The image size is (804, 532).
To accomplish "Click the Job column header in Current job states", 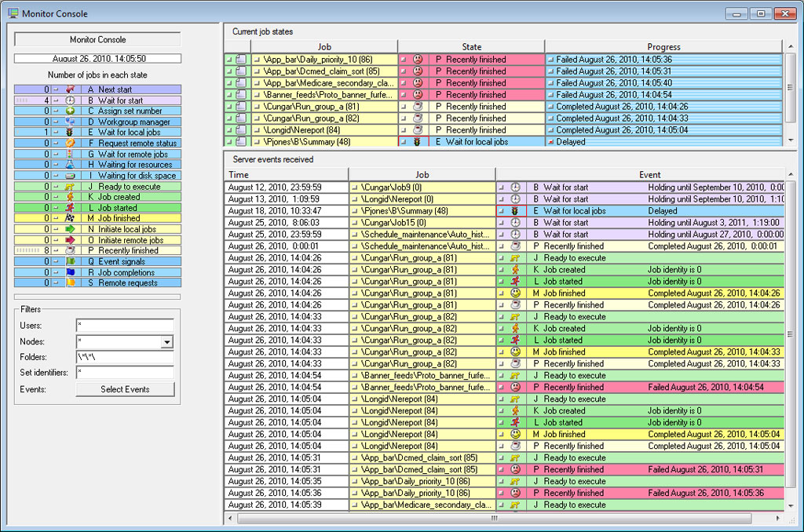I will (x=324, y=46).
